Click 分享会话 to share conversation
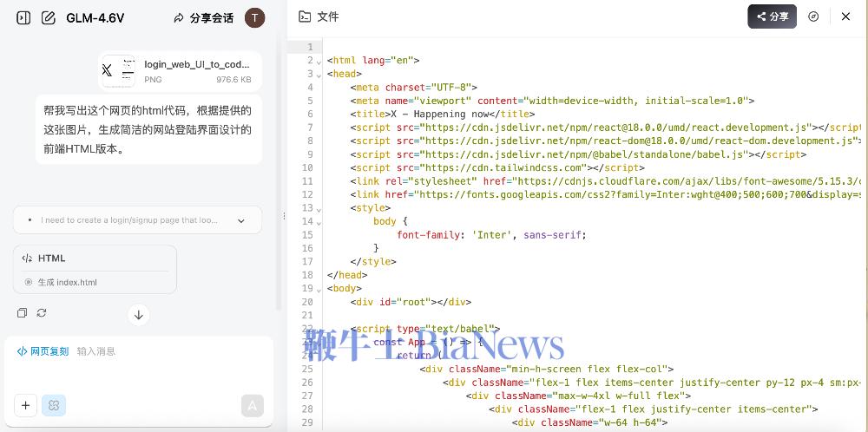This screenshot has width=868, height=432. pos(204,17)
